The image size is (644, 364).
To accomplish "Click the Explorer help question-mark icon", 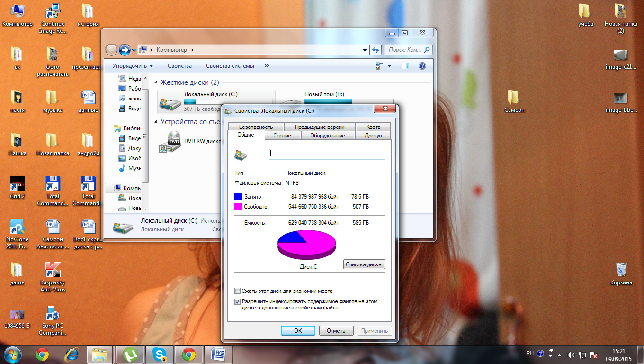I will pos(422,66).
